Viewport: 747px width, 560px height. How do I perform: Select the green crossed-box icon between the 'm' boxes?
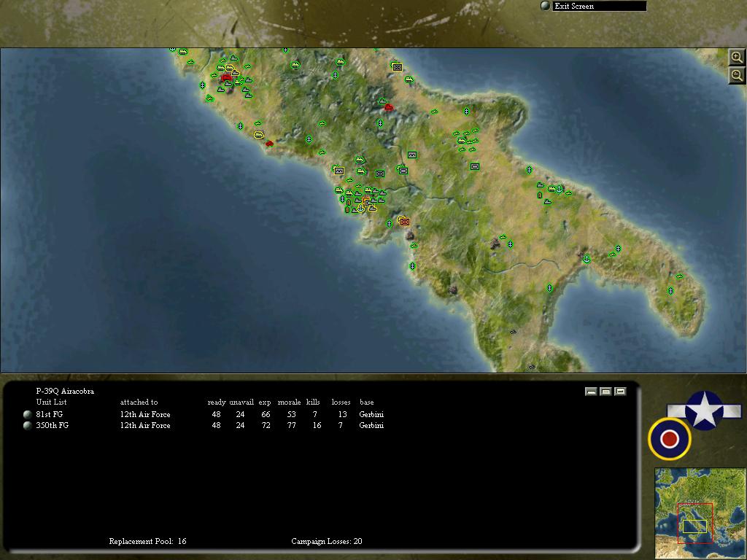tap(379, 174)
